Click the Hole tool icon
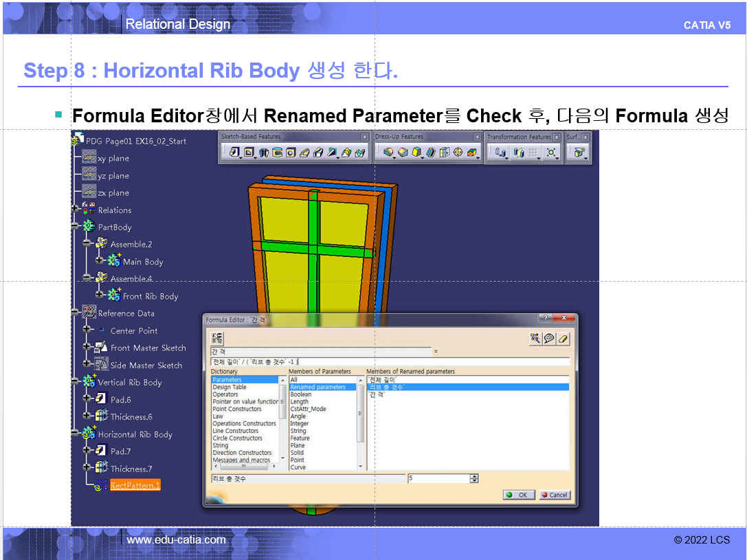 291,153
